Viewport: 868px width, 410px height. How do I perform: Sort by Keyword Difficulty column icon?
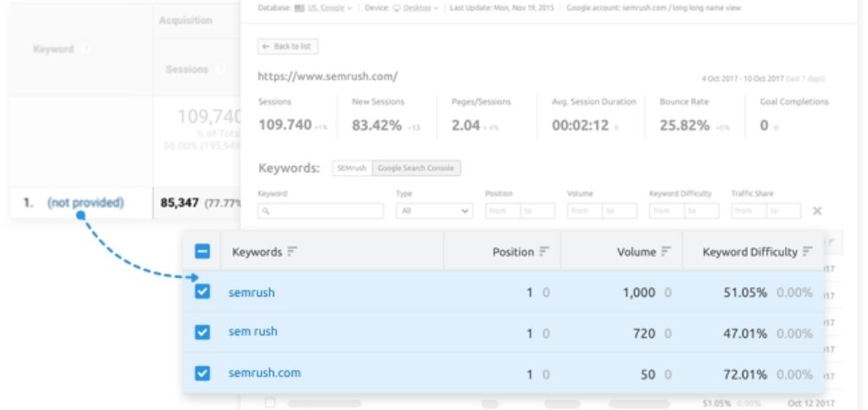[808, 252]
